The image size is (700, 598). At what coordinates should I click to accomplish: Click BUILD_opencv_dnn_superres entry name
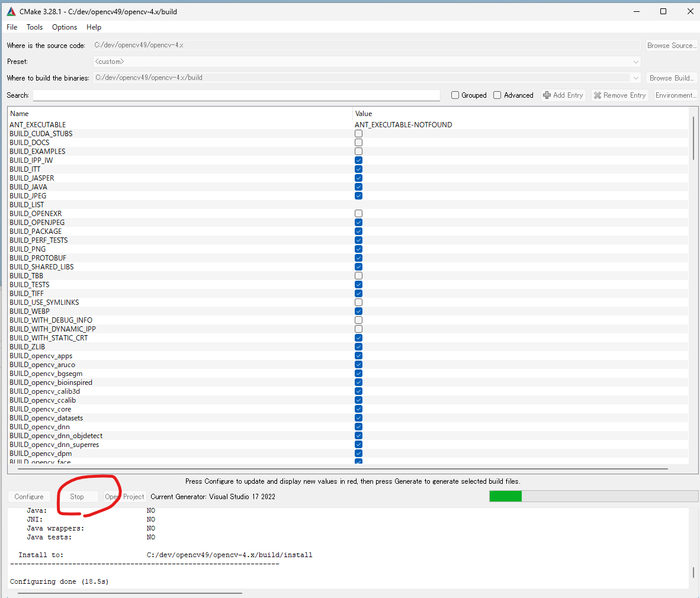tap(54, 445)
